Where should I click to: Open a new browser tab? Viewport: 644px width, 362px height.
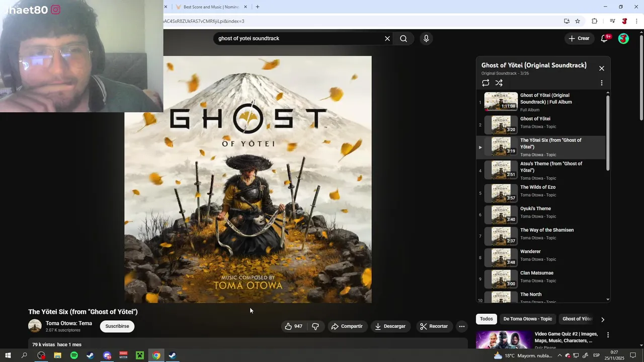257,7
